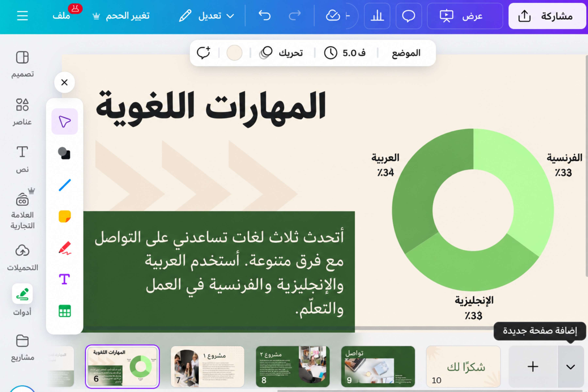Add a new page with plus button

click(533, 367)
